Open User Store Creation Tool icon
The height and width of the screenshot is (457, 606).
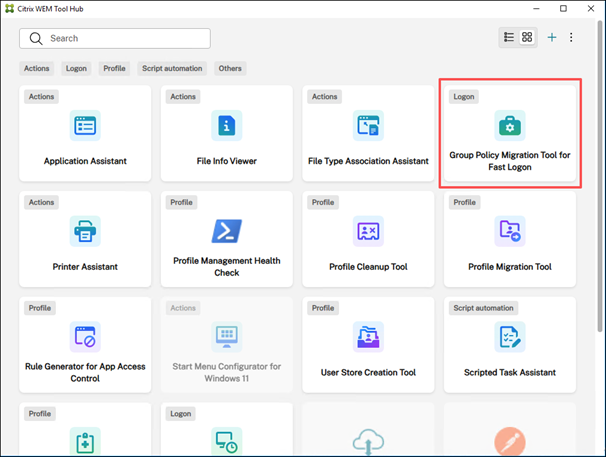click(368, 337)
